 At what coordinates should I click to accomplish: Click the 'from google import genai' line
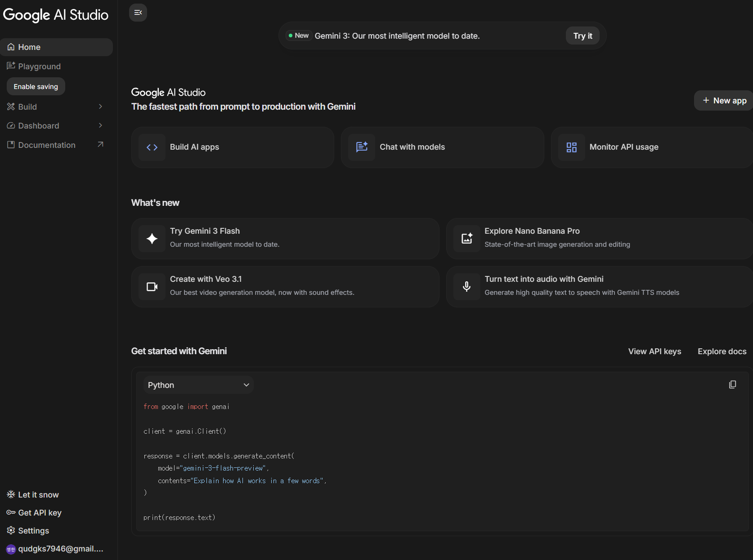coord(187,407)
